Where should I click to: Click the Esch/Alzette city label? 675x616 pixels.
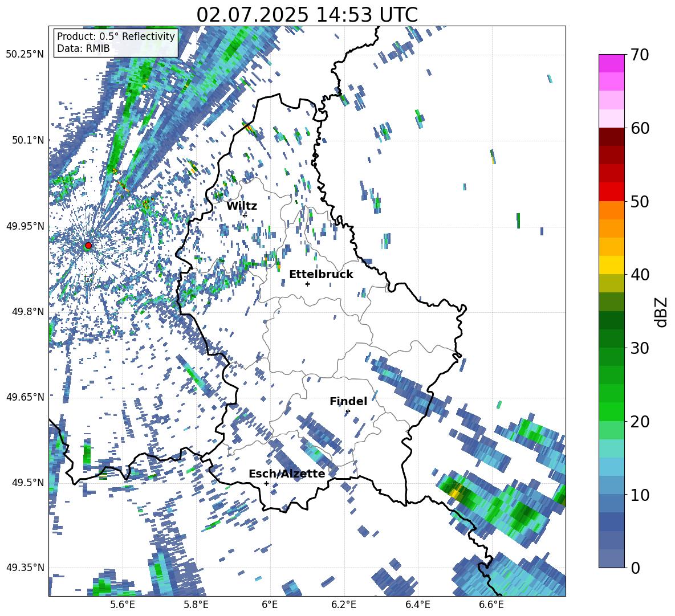coord(287,474)
